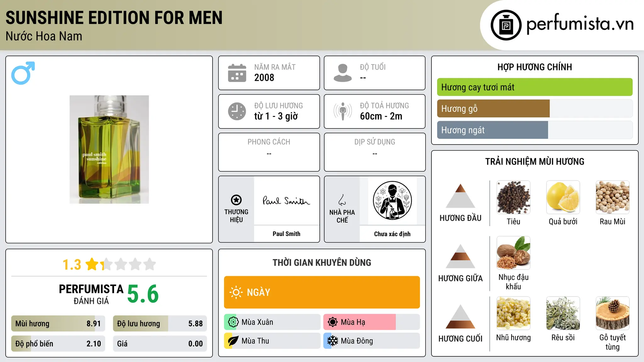Click the clock icon for Độ lưu hương
The height and width of the screenshot is (362, 644).
point(237,111)
